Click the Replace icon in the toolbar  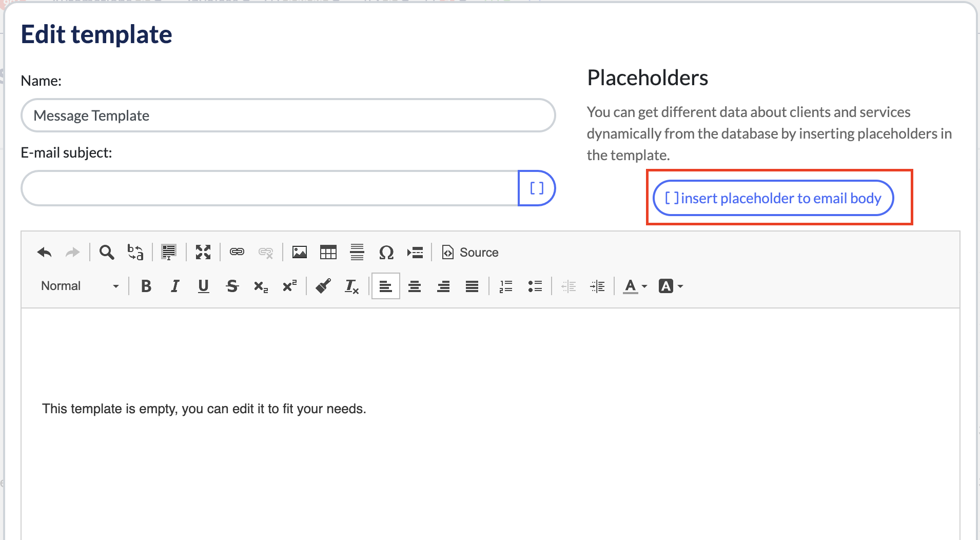click(x=135, y=252)
